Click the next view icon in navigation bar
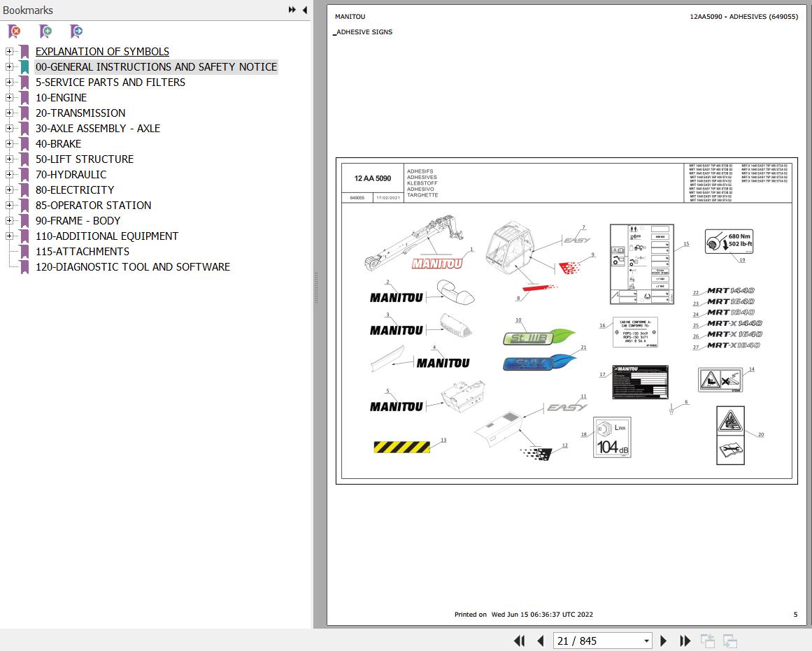This screenshot has height=651, width=812. (730, 641)
